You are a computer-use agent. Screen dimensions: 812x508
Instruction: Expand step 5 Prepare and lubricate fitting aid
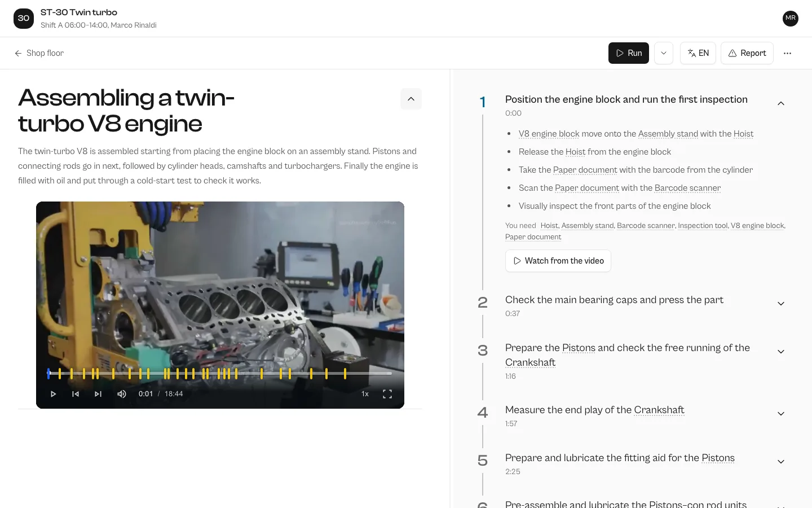click(x=781, y=462)
